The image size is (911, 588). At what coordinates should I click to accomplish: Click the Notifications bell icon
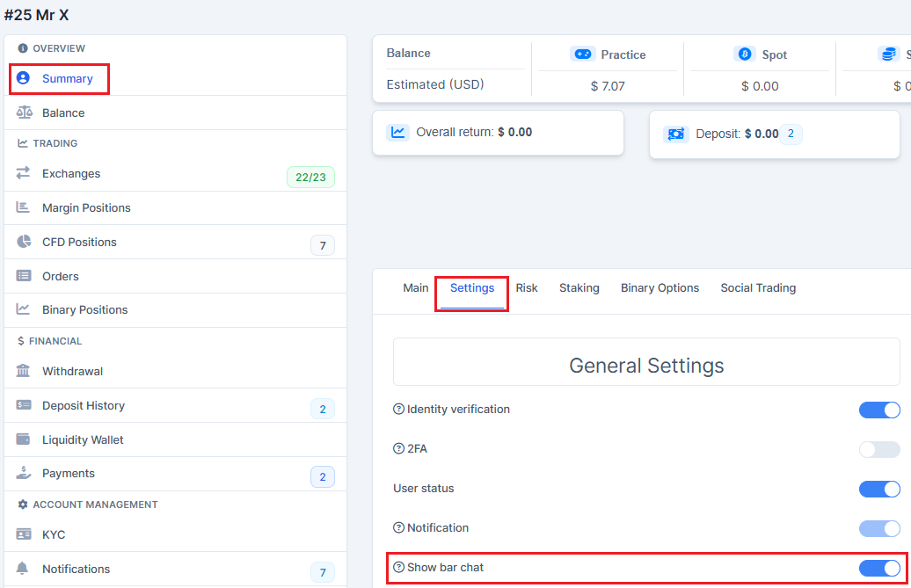24,569
